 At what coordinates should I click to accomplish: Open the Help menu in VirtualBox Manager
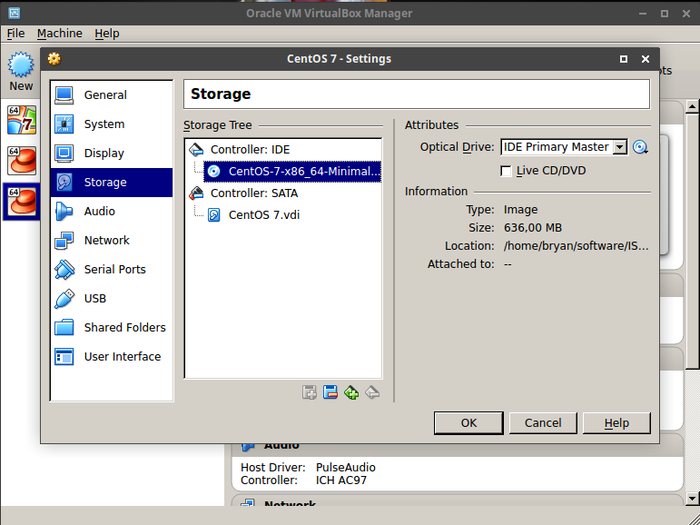pos(107,33)
